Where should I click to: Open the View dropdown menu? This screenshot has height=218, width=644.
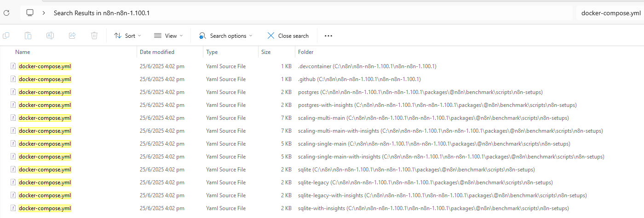pyautogui.click(x=168, y=35)
